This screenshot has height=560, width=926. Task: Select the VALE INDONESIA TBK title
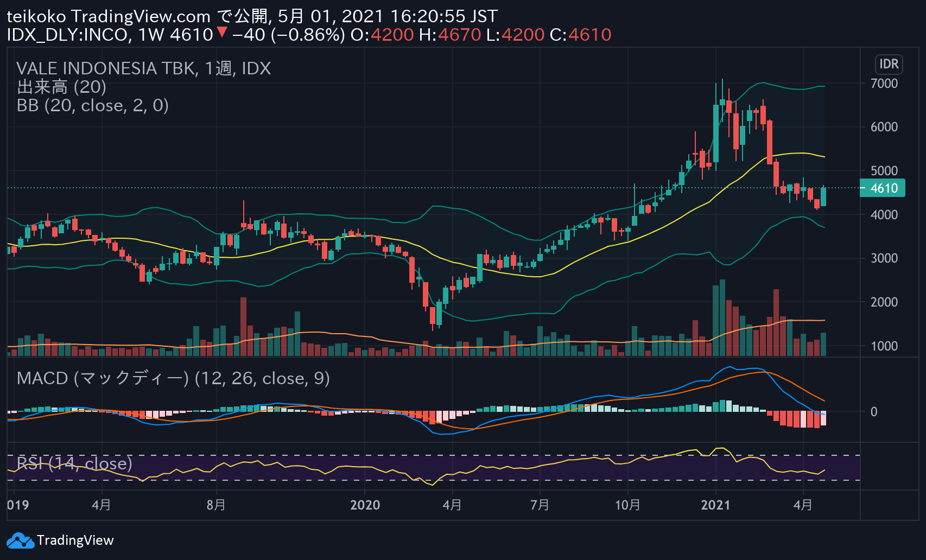point(143,68)
